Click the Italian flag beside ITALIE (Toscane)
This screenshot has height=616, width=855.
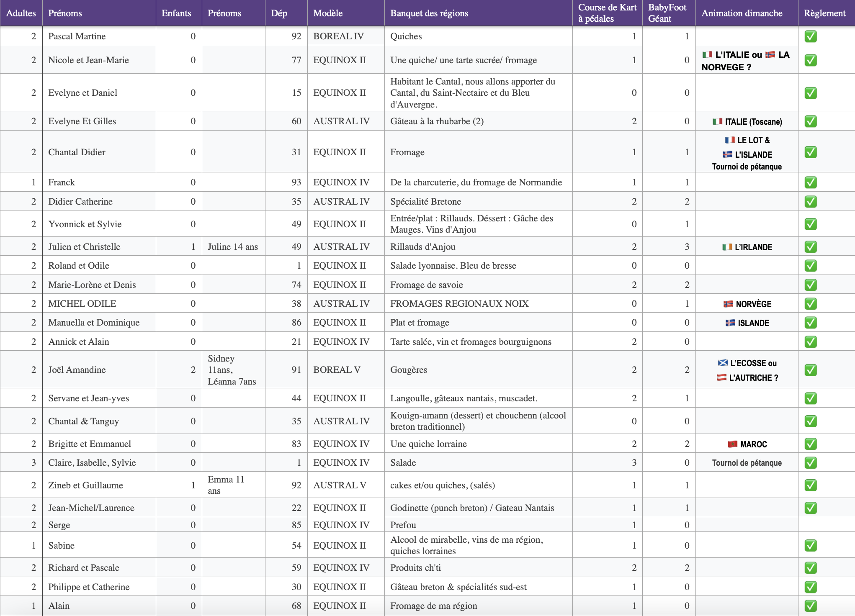718,122
